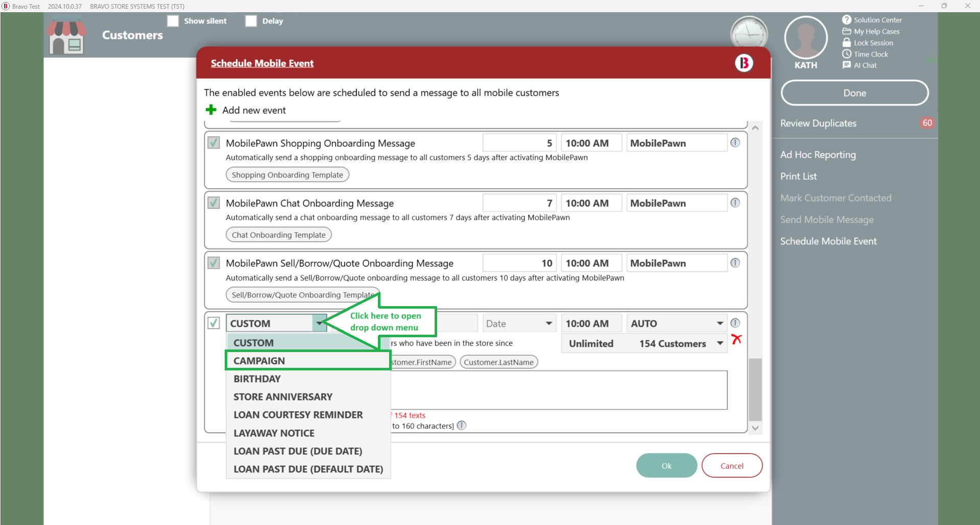Click the red delete X on custom event

(736, 339)
